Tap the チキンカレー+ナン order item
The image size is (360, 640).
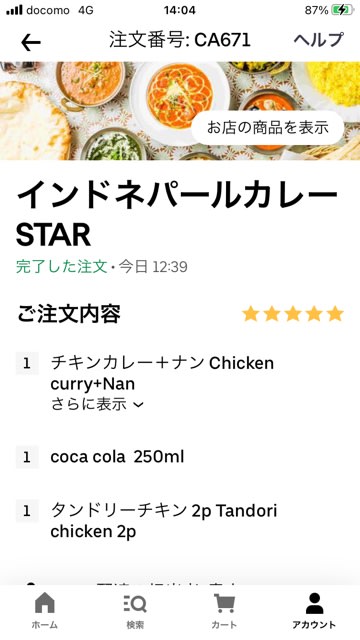tap(162, 373)
